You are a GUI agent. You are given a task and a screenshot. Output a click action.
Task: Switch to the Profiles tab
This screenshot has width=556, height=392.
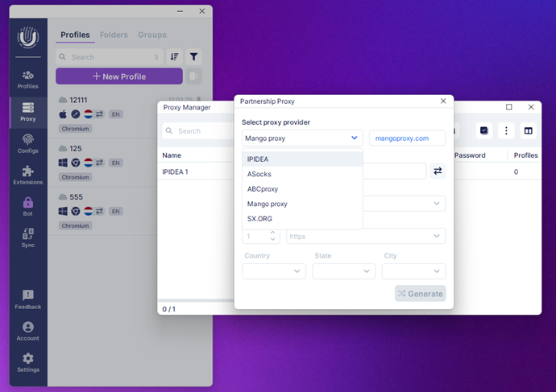point(75,35)
